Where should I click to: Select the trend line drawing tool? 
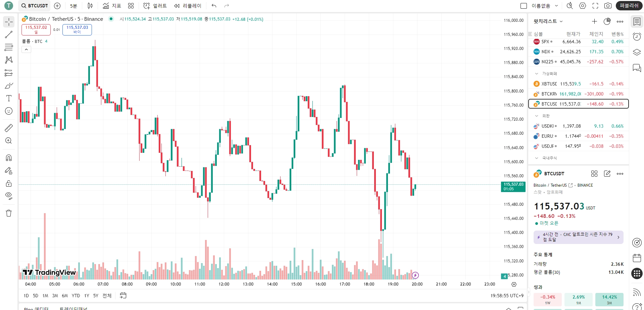pyautogui.click(x=9, y=35)
